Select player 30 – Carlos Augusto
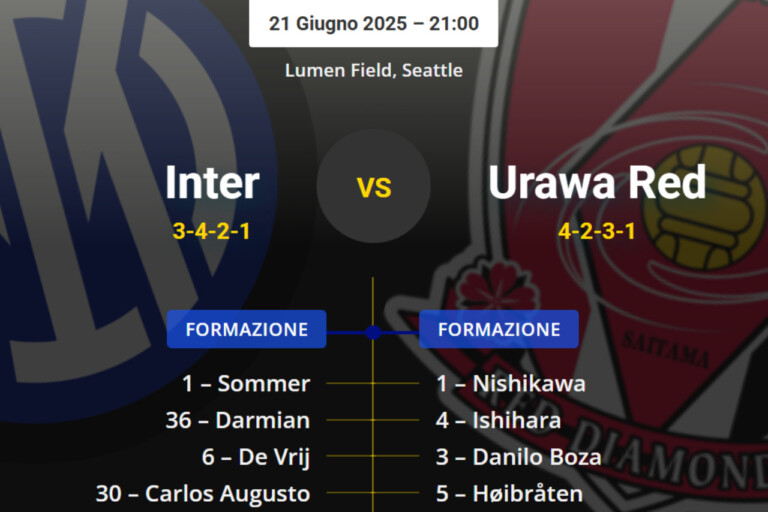The image size is (768, 512). coord(203,493)
